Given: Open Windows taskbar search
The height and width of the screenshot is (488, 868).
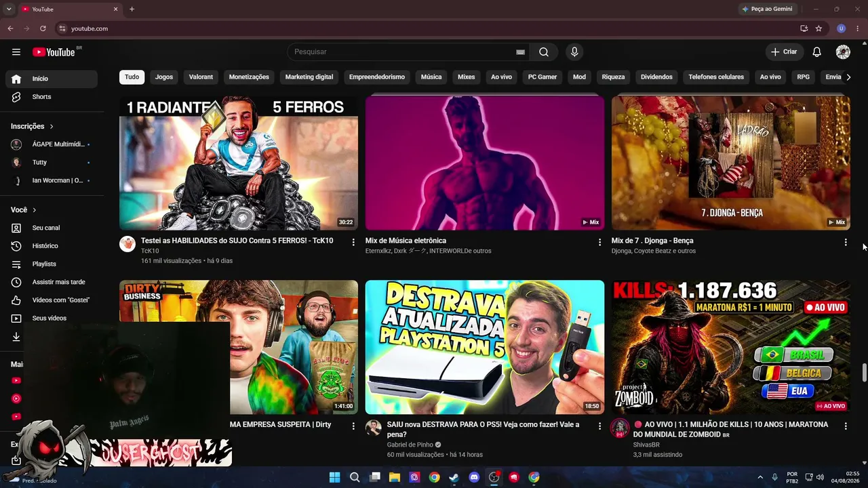Looking at the screenshot, I should [x=355, y=477].
